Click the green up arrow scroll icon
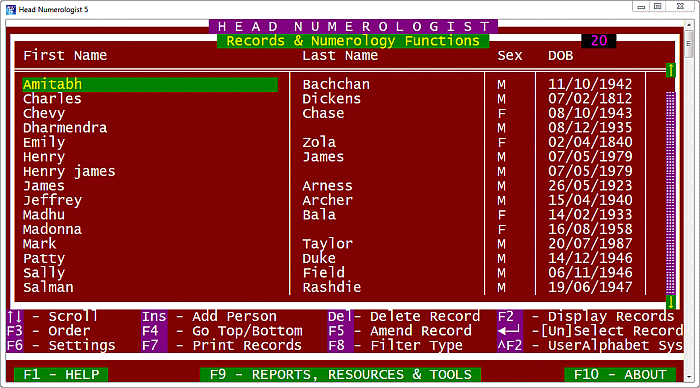The height and width of the screenshot is (388, 700). (671, 70)
